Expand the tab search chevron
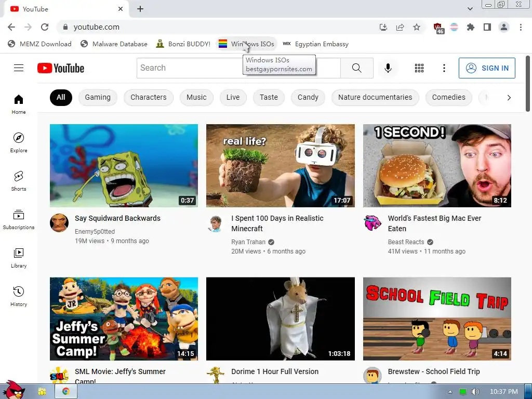532x399 pixels. [470, 9]
